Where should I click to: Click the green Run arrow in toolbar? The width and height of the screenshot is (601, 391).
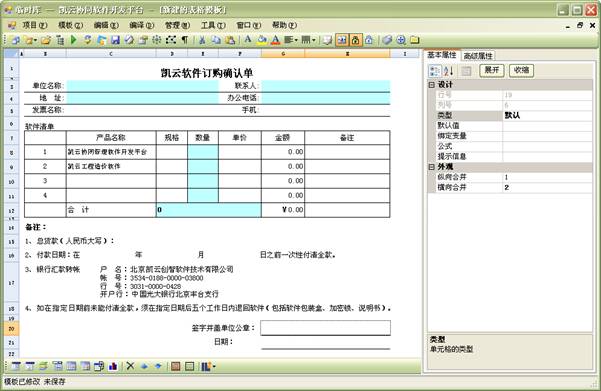point(74,39)
